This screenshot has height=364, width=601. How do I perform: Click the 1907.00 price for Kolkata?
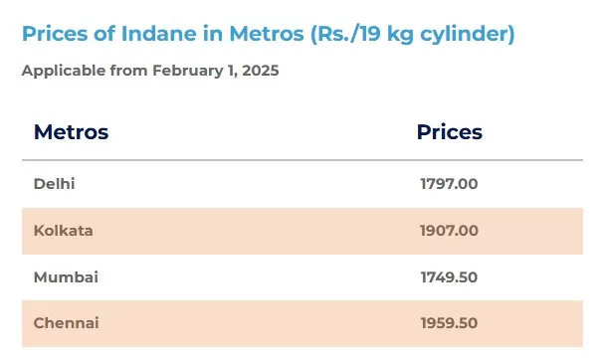tap(449, 231)
